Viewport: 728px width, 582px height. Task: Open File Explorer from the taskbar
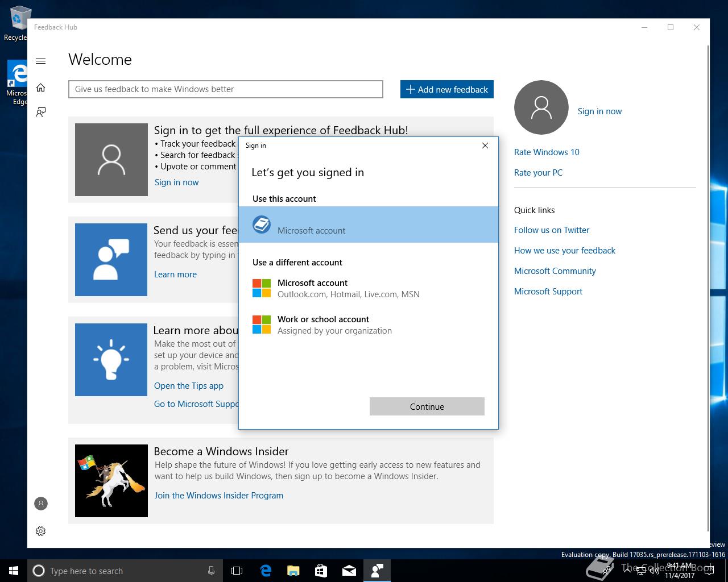293,571
